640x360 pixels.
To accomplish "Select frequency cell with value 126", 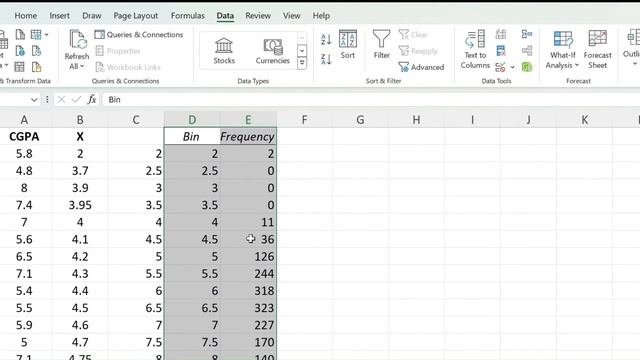I will point(248,256).
